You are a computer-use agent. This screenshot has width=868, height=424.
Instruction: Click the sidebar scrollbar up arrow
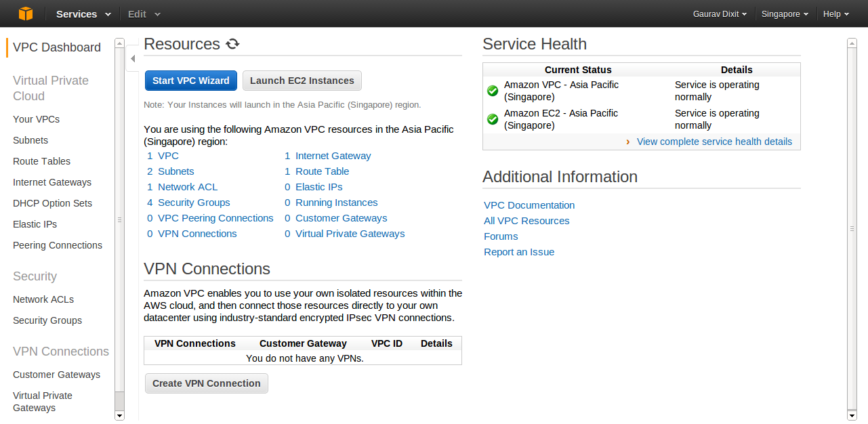[x=120, y=43]
